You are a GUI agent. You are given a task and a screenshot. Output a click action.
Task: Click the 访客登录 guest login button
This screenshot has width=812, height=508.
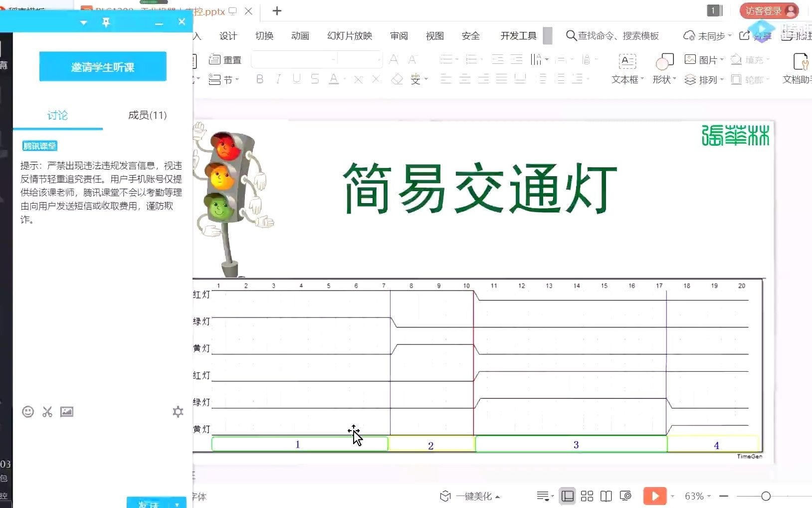(x=769, y=11)
